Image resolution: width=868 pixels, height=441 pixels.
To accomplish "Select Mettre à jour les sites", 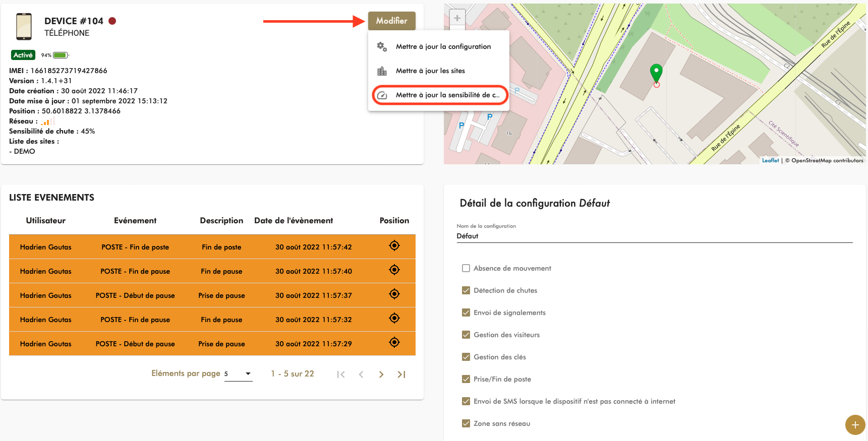I will pyautogui.click(x=430, y=71).
